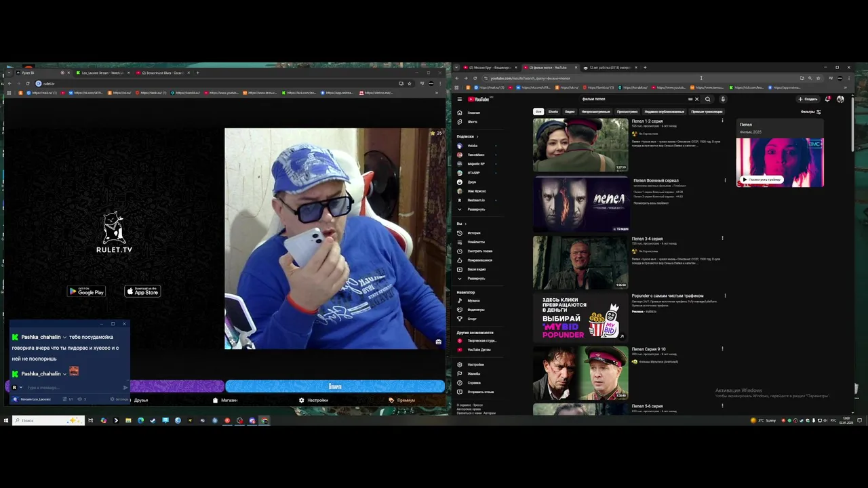The height and width of the screenshot is (488, 868).
Task: Click the Создать create button
Action: [x=808, y=99]
